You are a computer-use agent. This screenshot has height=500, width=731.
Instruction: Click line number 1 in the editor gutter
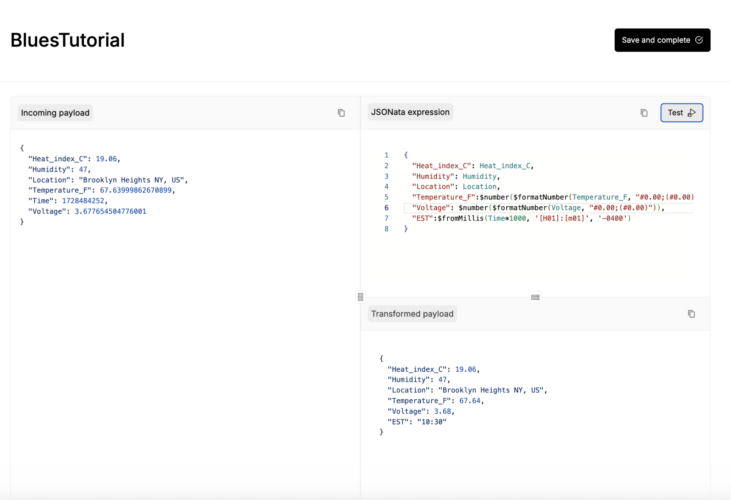point(386,155)
